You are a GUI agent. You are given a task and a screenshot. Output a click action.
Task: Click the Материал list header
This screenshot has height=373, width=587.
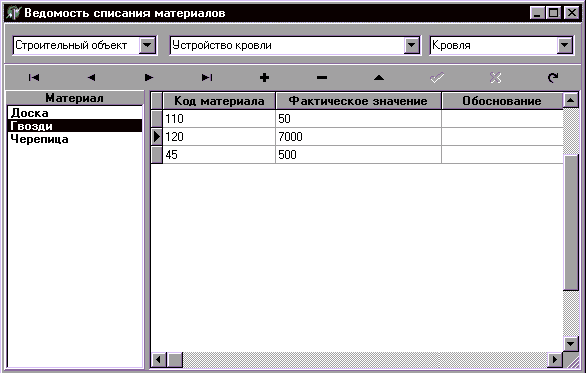[74, 98]
